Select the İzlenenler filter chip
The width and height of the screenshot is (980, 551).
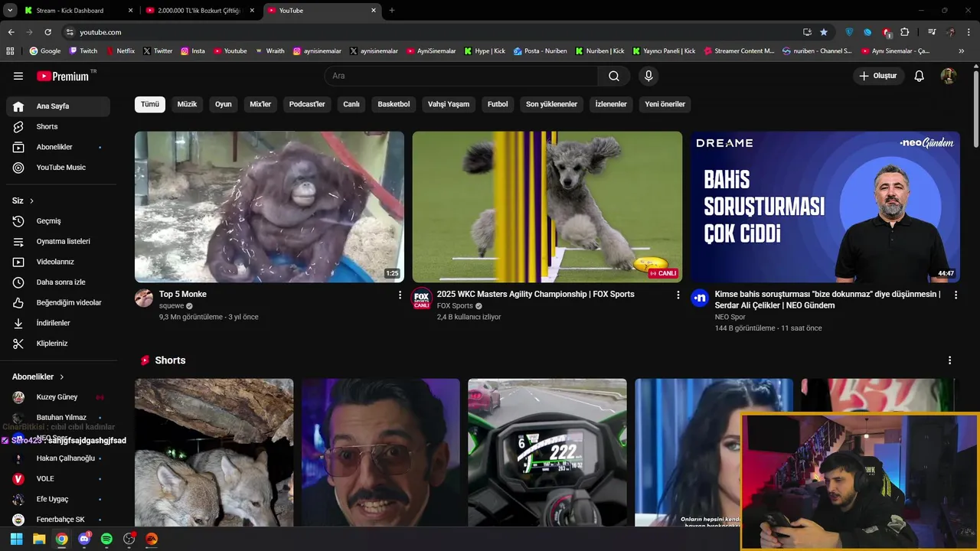click(611, 104)
